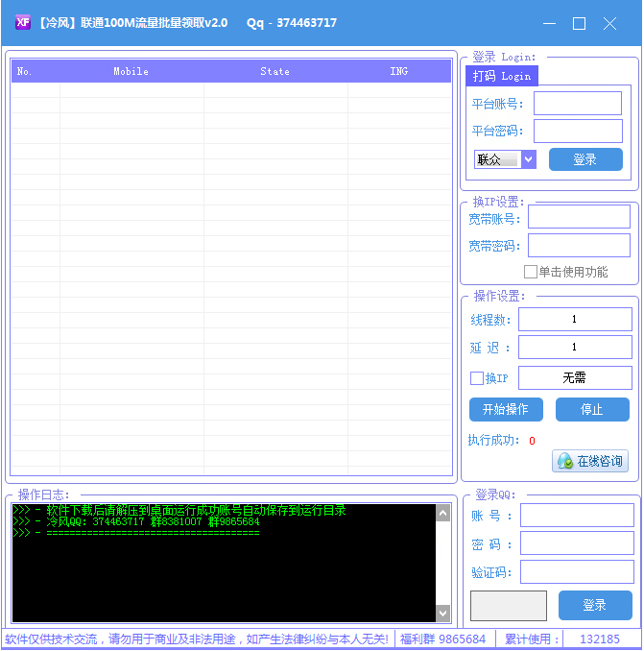Click the QQ 账号 input field
Screen dimensions: 644x651
point(577,516)
